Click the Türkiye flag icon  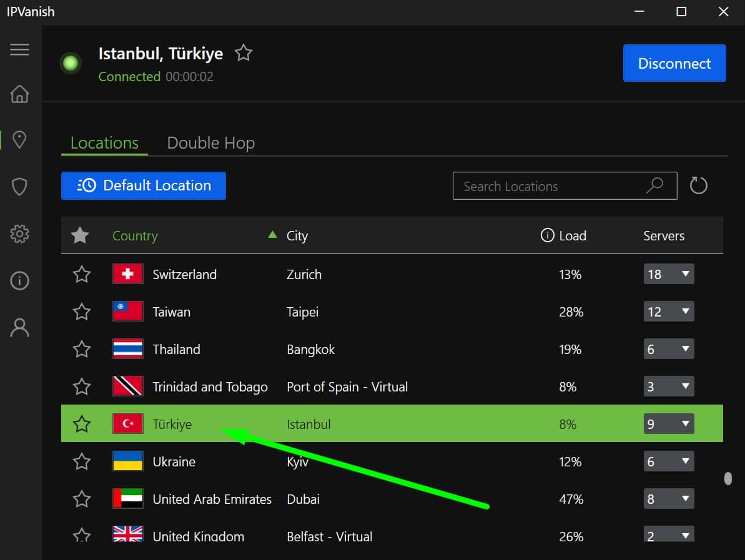[x=128, y=424]
